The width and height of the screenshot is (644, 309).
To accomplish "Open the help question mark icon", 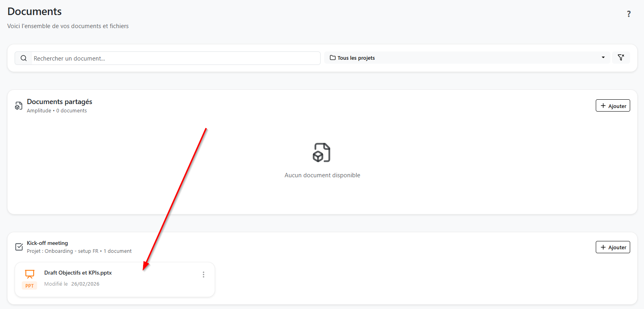I will pos(629,14).
